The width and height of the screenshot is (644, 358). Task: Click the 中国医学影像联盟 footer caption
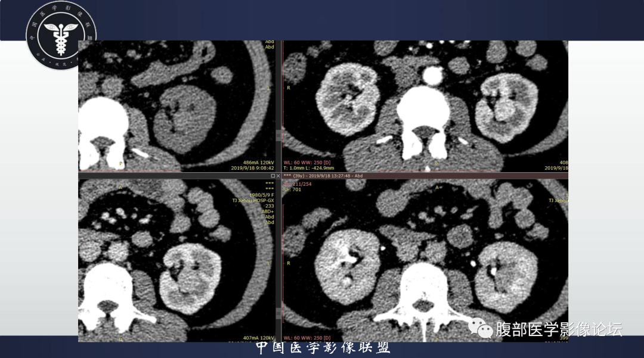[x=323, y=348]
